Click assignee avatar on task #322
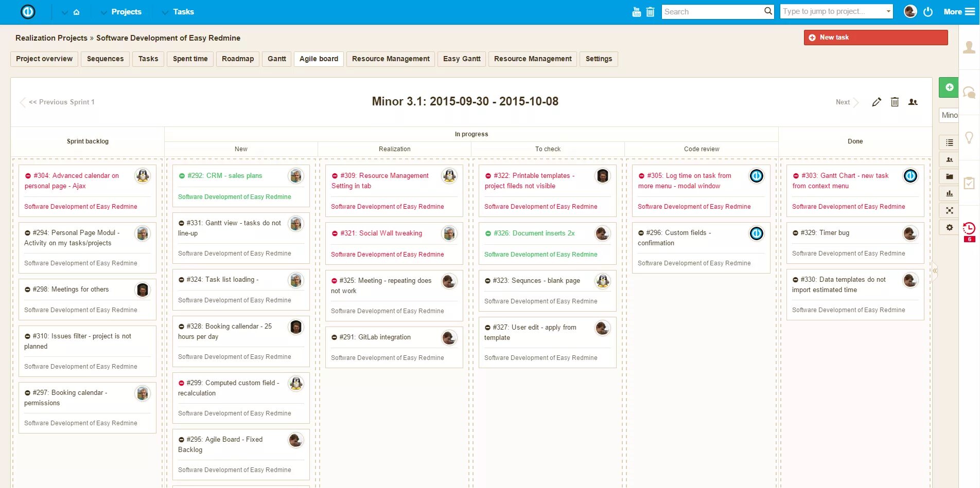Viewport: 980px width, 488px height. (603, 176)
